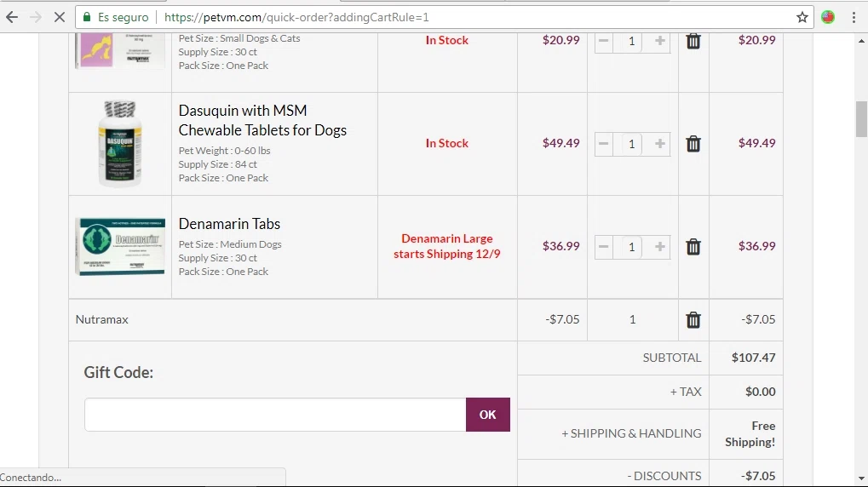Screen dimensions: 868x487
Task: Apply gift code with OK button
Action: [x=488, y=415]
